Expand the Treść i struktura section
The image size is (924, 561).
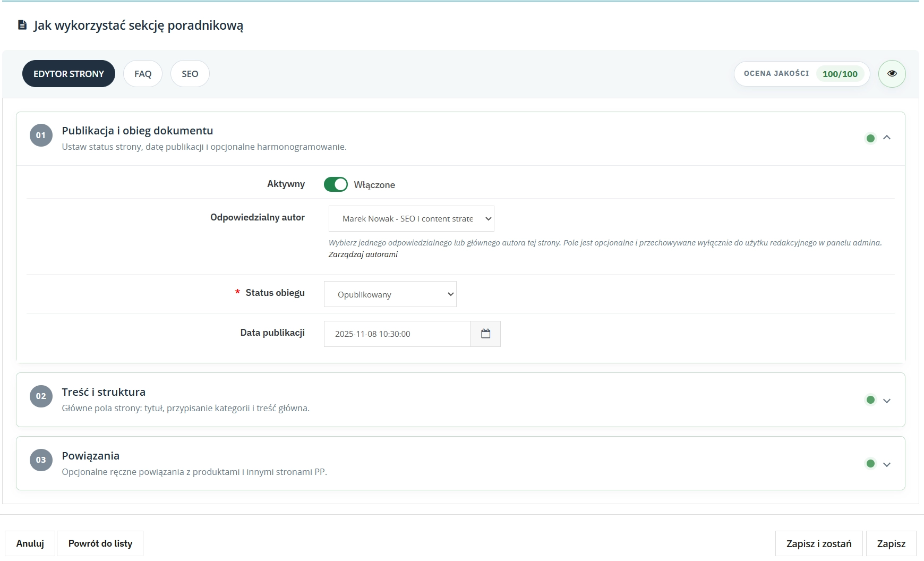[x=887, y=400]
